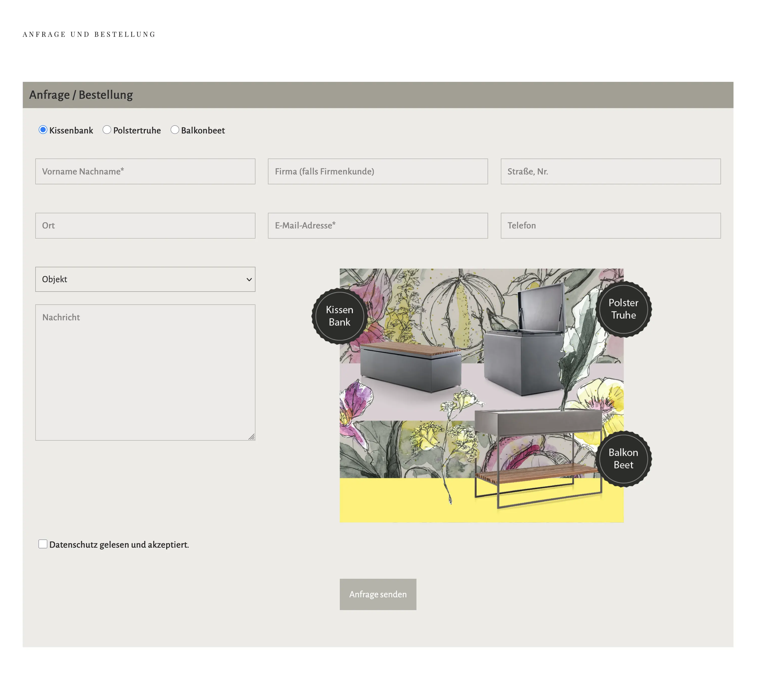Choose the Polstertruhe radio button
The width and height of the screenshot is (757, 700).
[x=107, y=130]
